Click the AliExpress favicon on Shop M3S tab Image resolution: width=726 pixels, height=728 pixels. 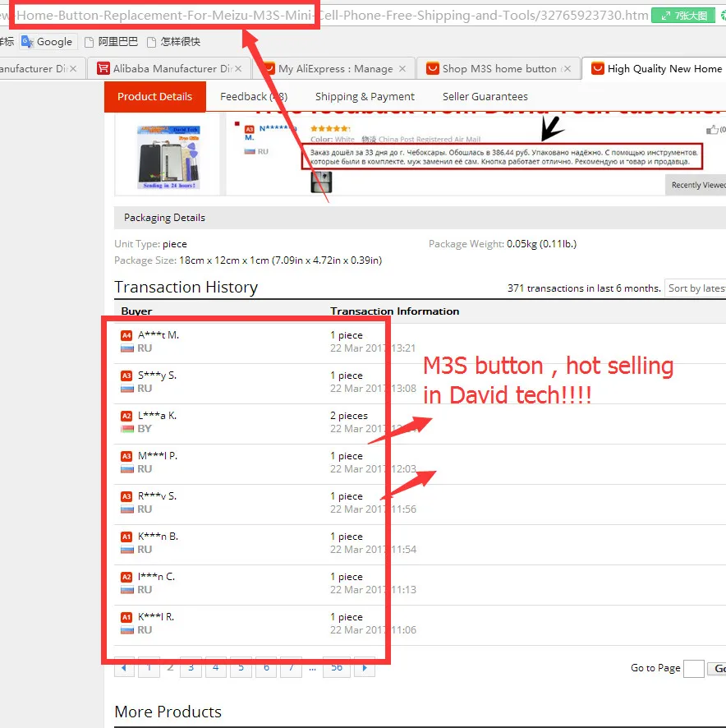point(433,69)
